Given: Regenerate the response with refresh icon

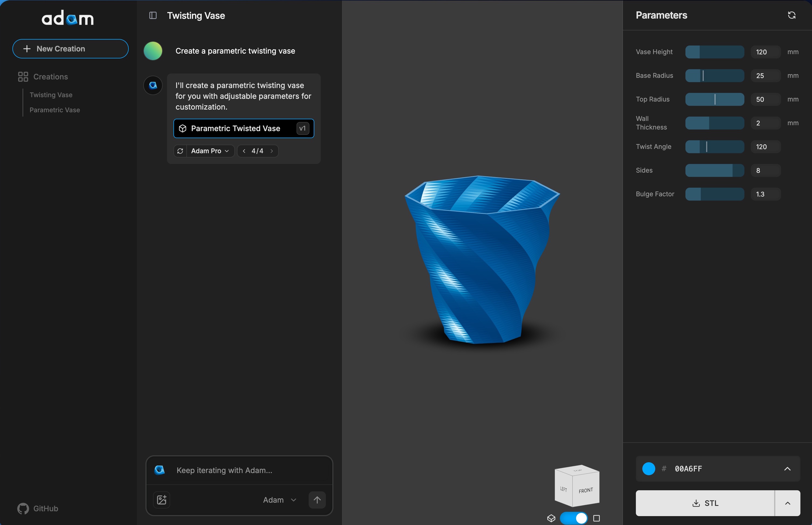Looking at the screenshot, I should tap(180, 151).
